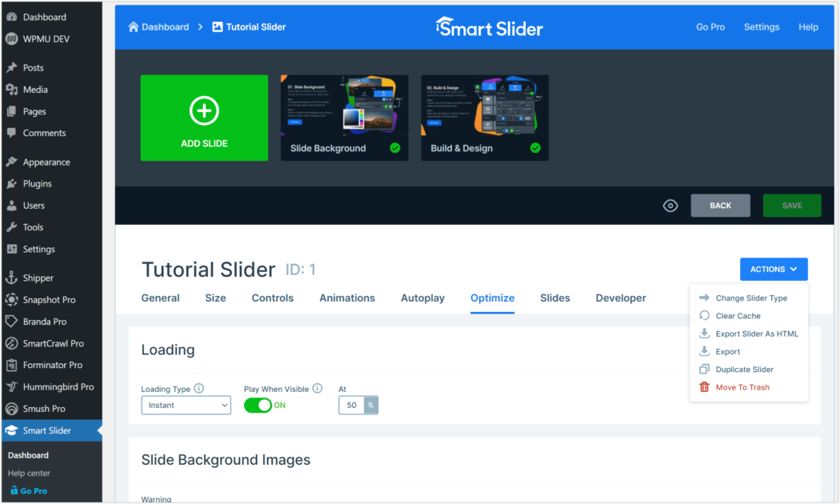
Task: Select the Optimize tab
Action: coord(492,298)
